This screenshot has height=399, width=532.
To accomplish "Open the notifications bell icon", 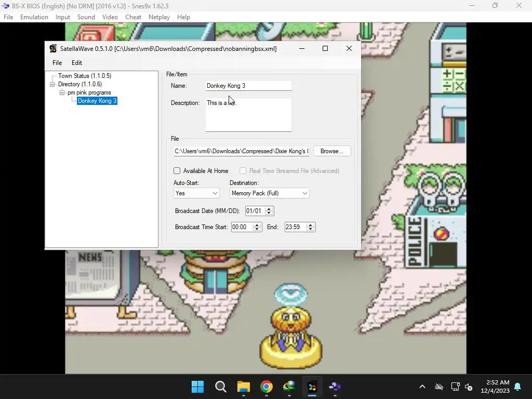I will (x=518, y=387).
